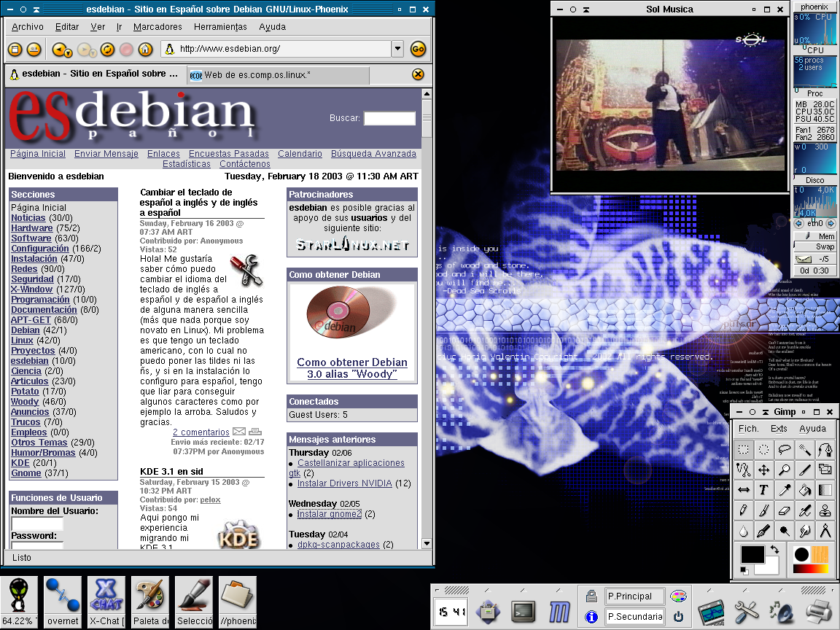Click the left arrow beside eth0 monitor
This screenshot has height=630, width=840.
coord(798,223)
